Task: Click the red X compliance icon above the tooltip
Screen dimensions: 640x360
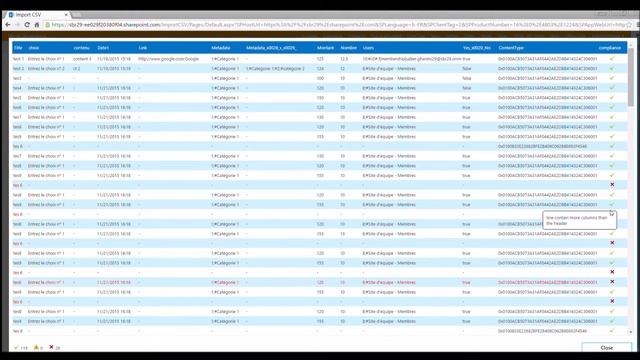Action: (612, 184)
